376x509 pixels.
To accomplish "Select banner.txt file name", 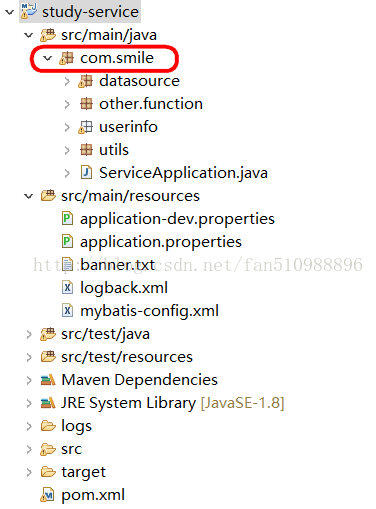I will [118, 265].
